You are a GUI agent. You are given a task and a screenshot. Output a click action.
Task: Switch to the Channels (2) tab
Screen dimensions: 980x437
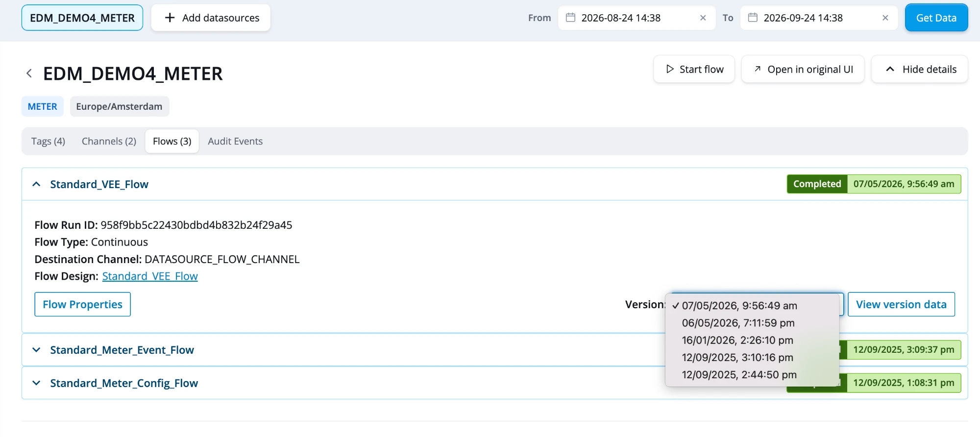109,141
